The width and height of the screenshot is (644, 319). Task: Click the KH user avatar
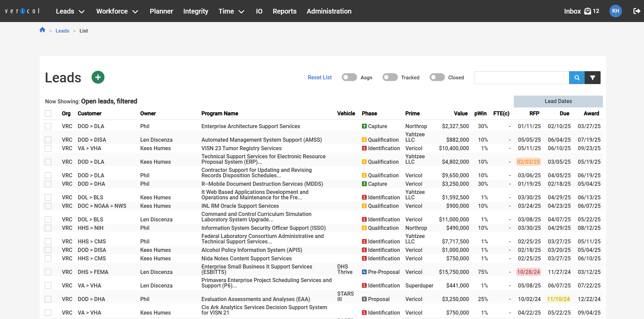tap(616, 11)
